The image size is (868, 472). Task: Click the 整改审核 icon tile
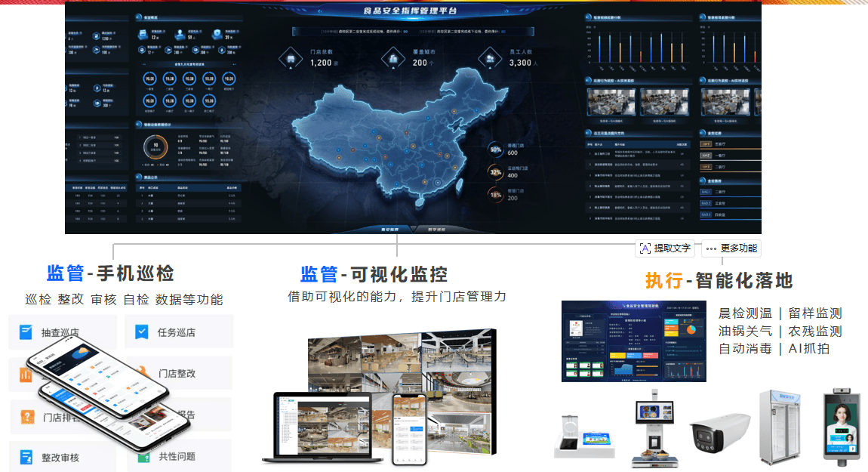(27, 457)
